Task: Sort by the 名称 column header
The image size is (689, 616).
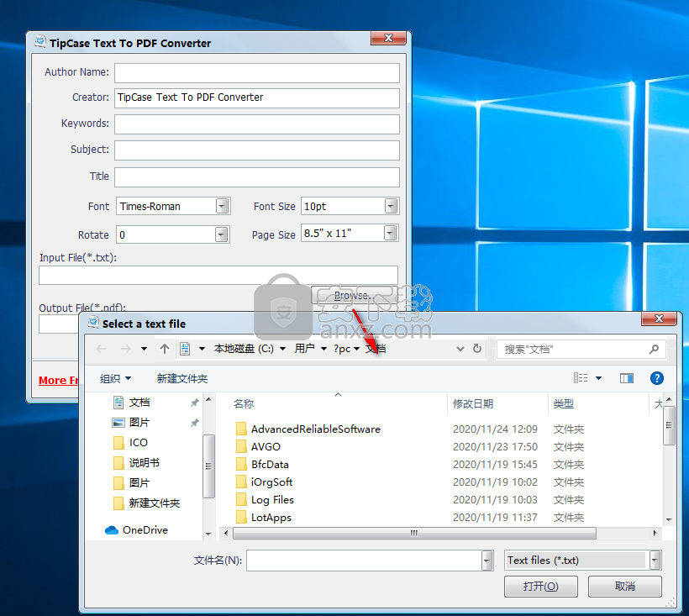Action: [x=244, y=403]
